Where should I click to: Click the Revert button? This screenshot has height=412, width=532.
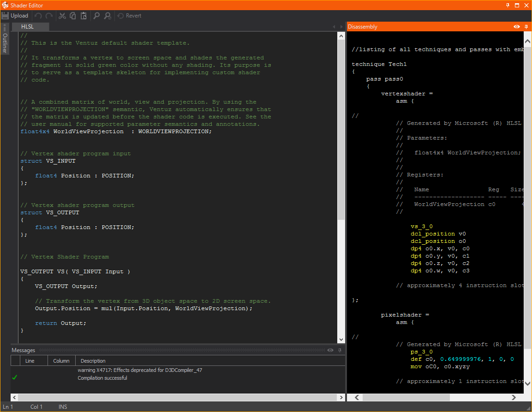click(x=129, y=16)
